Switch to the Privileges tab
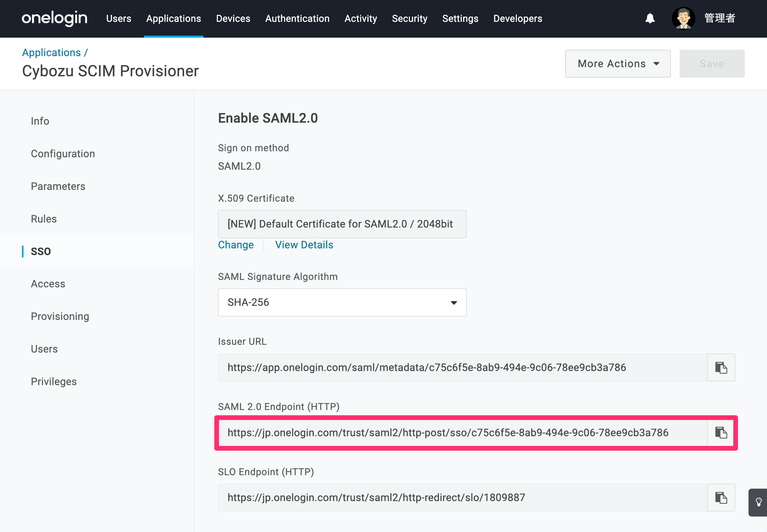 point(54,382)
